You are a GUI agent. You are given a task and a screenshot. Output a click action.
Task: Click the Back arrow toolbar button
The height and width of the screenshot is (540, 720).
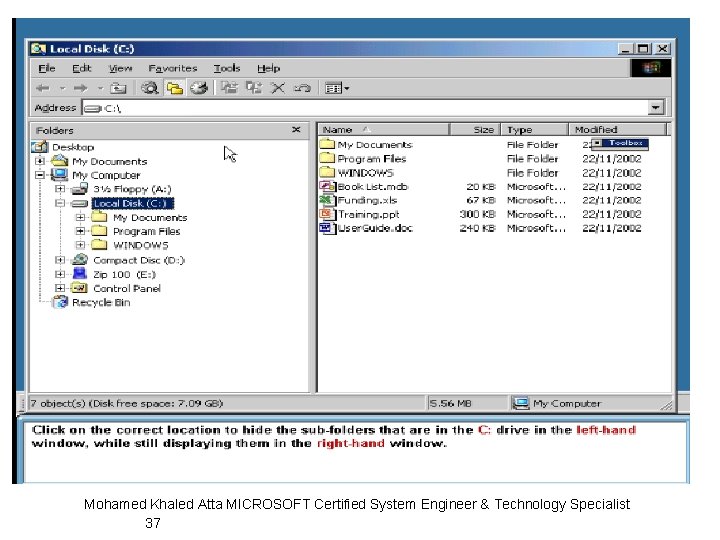click(x=43, y=88)
